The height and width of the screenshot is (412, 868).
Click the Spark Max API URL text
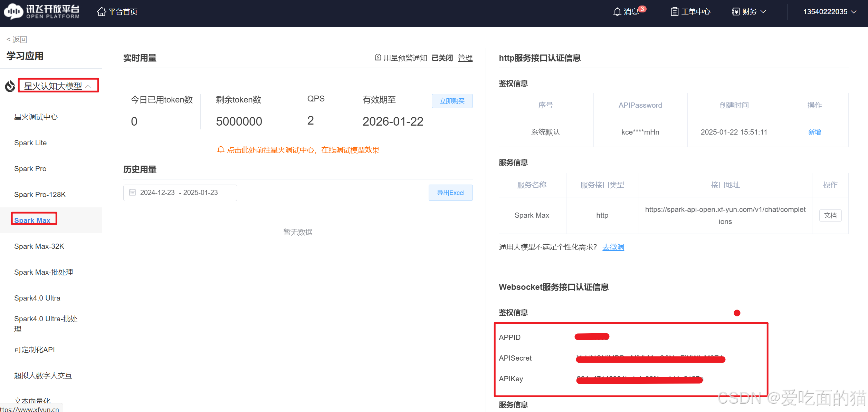click(725, 215)
